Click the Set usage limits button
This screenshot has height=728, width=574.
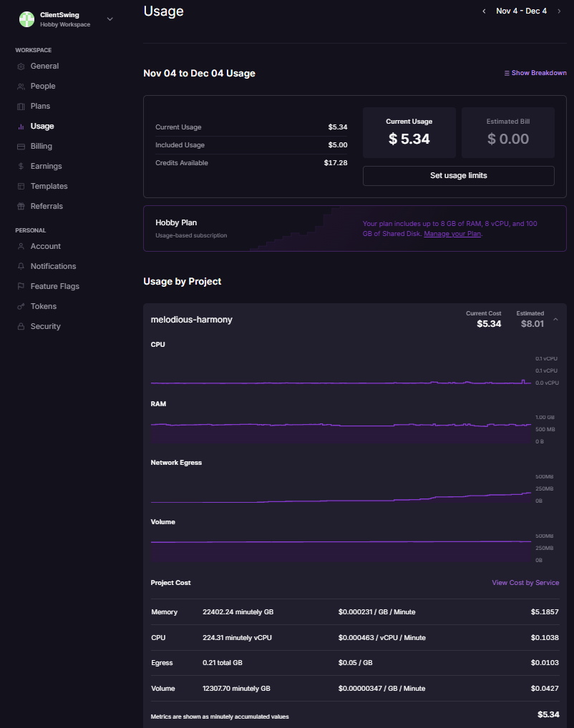coord(458,176)
